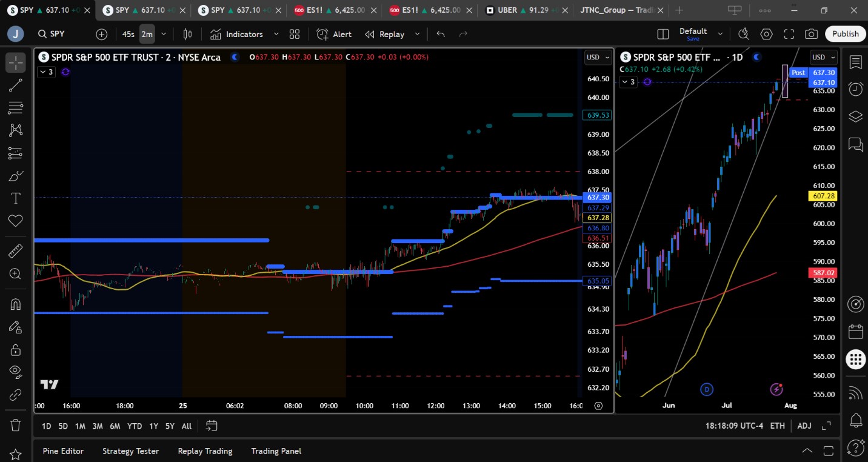The height and width of the screenshot is (462, 868).
Task: Activate the text annotation tool
Action: tap(16, 198)
